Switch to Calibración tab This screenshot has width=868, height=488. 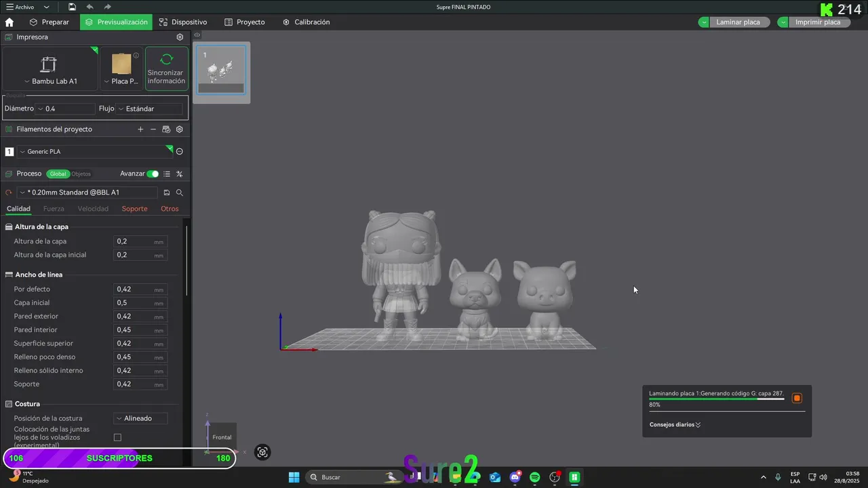pos(307,22)
